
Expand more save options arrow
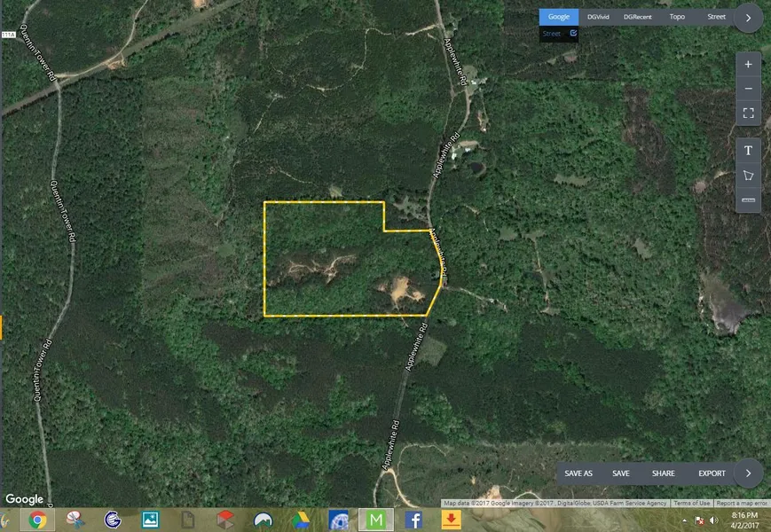(x=748, y=473)
